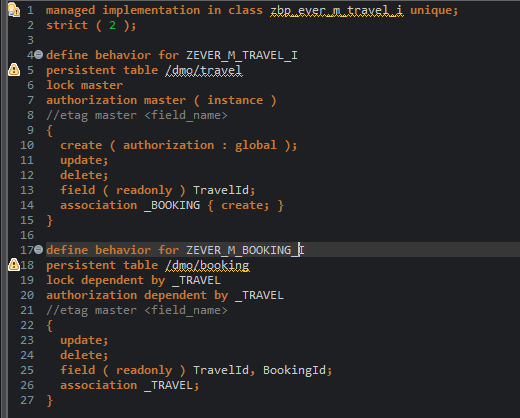The width and height of the screenshot is (520, 418).
Task: Click 'BookingId' on line 25
Action: click(x=294, y=370)
